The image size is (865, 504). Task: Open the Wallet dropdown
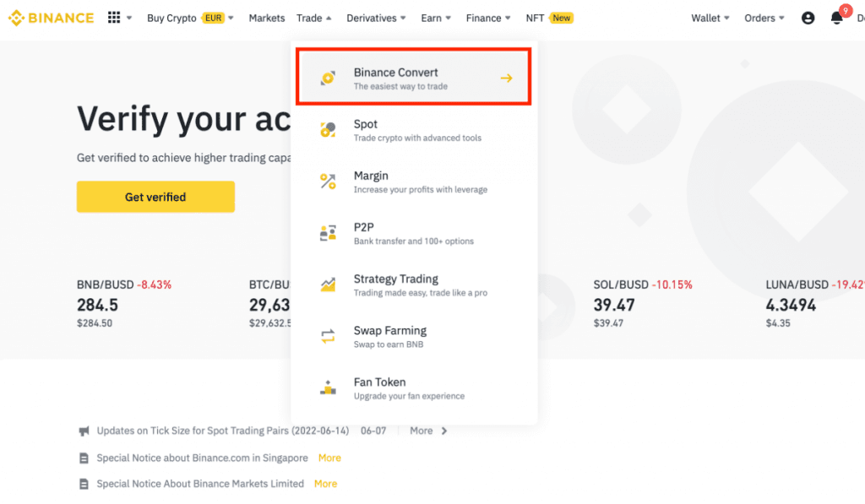tap(710, 18)
